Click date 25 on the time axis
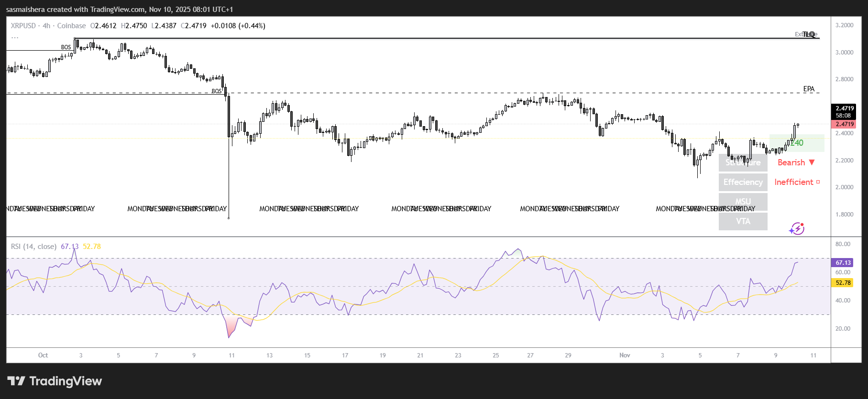Viewport: 868px width, 399px height. click(x=496, y=356)
